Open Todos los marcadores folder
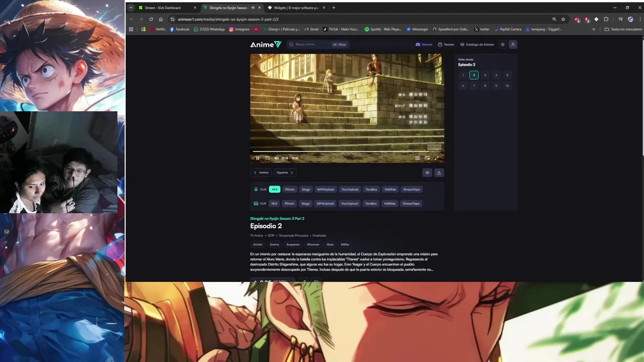644x362 pixels. click(x=623, y=29)
